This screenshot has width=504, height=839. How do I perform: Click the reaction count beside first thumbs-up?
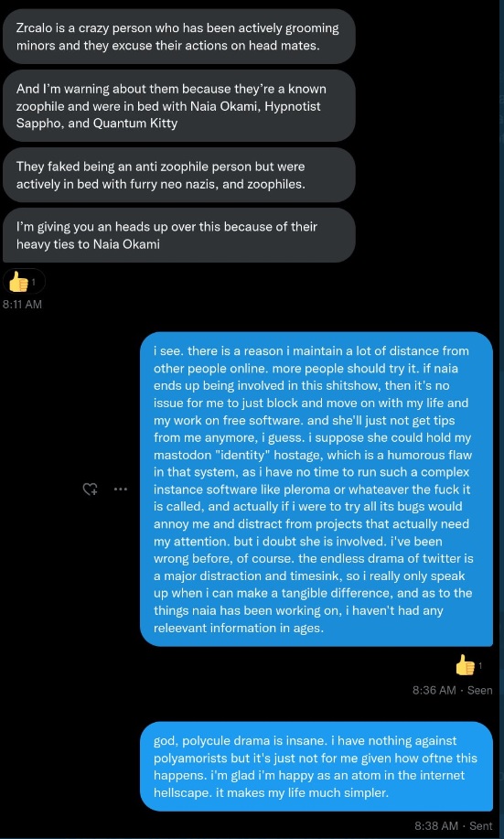34,282
